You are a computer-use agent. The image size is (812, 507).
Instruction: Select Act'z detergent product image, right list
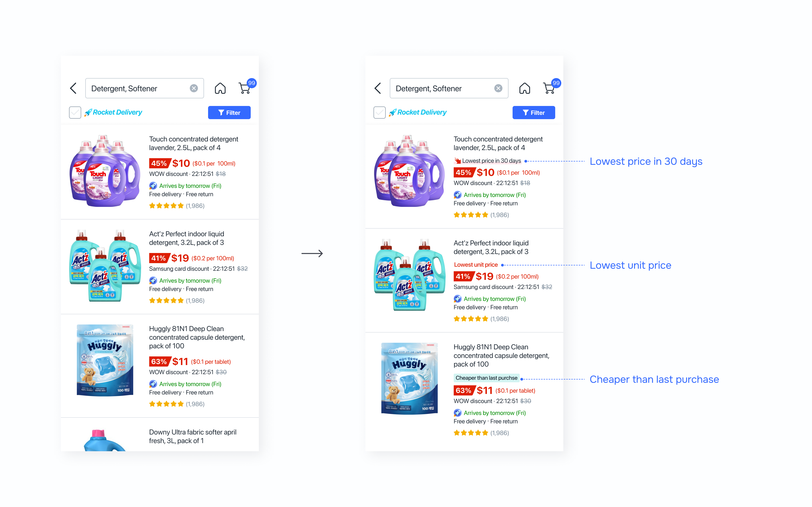coord(409,274)
